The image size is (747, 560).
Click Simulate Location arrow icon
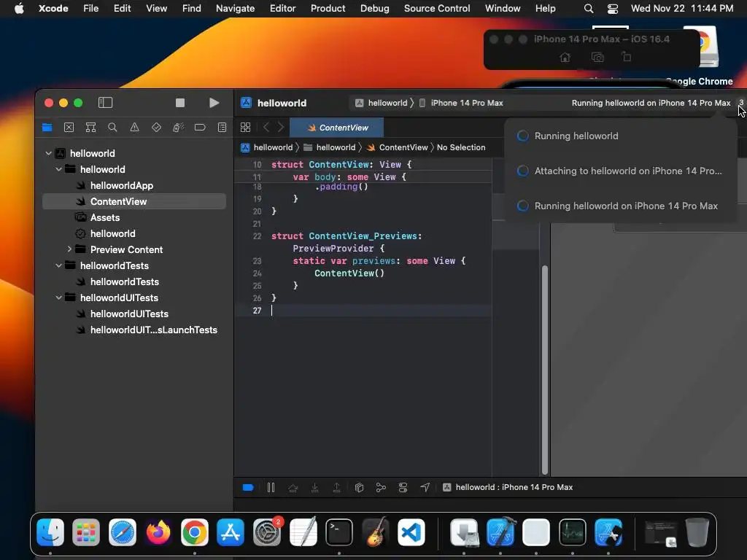point(425,488)
